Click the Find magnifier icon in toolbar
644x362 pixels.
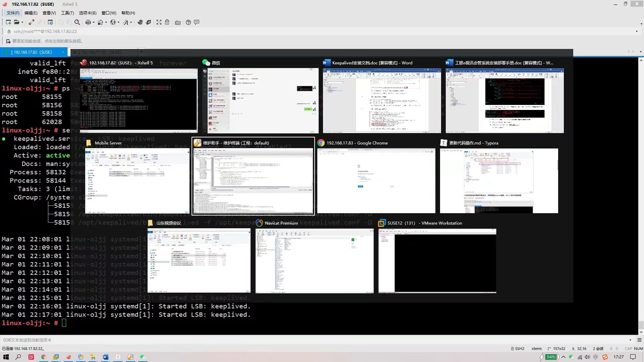point(77,22)
